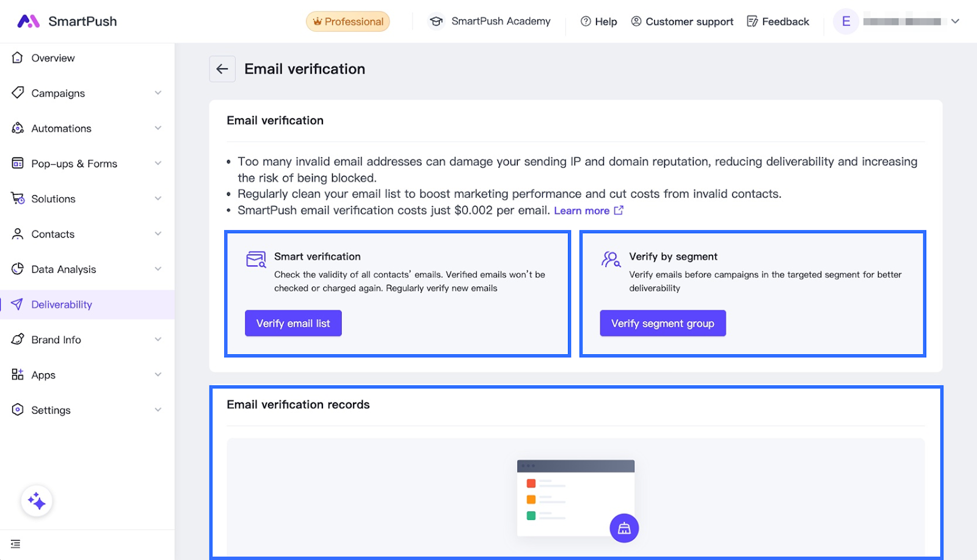Click the Customer support headset icon
This screenshot has width=977, height=560.
636,21
